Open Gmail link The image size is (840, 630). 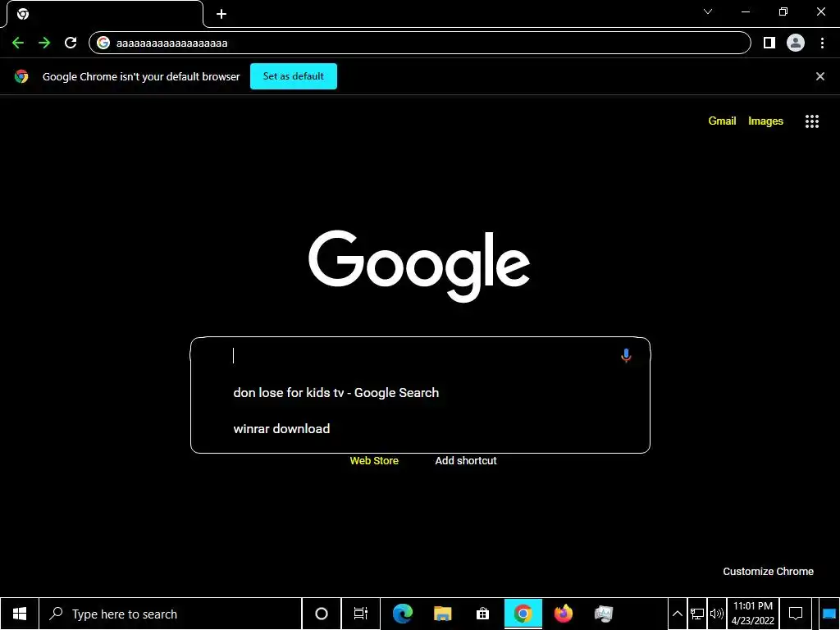(x=722, y=121)
